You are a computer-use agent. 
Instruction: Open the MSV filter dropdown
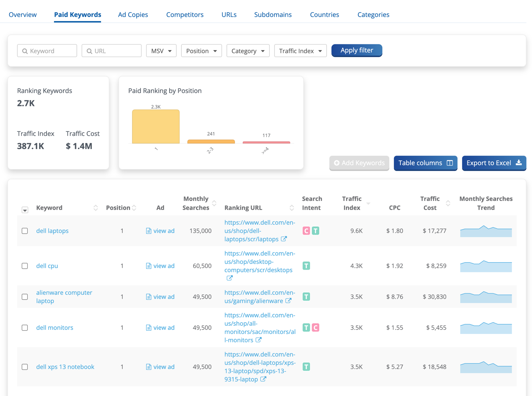161,51
